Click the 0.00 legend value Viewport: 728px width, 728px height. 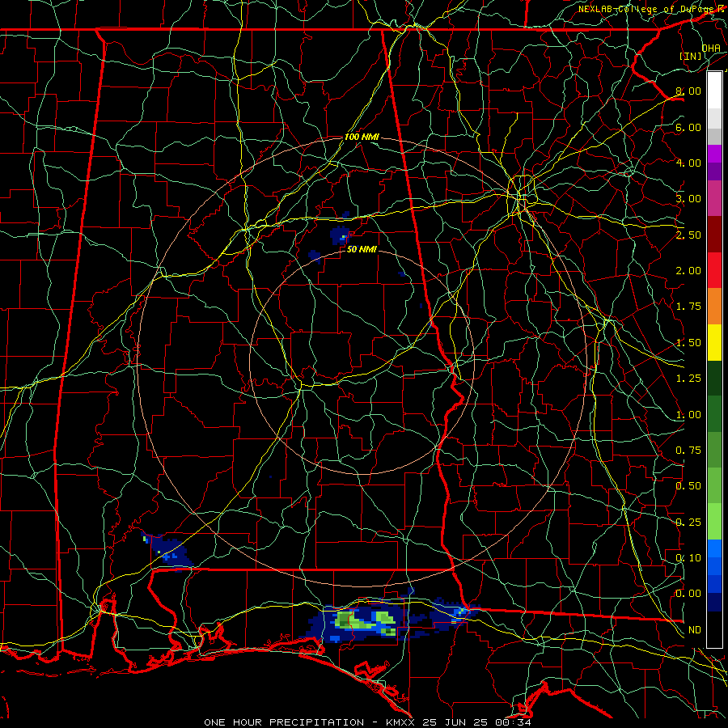click(688, 594)
